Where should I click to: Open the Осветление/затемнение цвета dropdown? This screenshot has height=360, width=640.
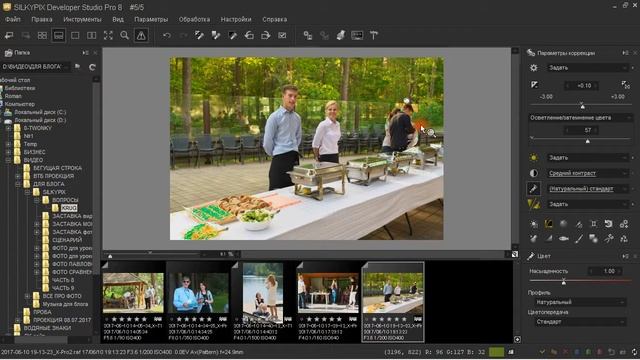pos(581,118)
